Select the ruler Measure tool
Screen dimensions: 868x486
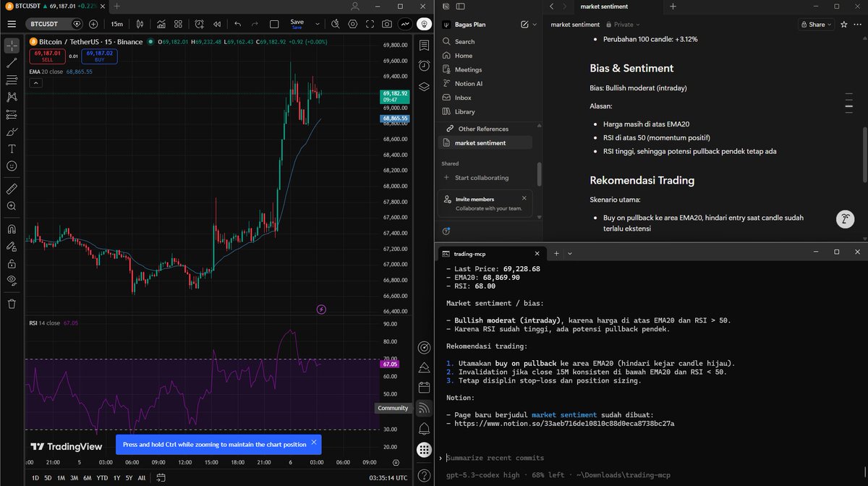point(12,189)
